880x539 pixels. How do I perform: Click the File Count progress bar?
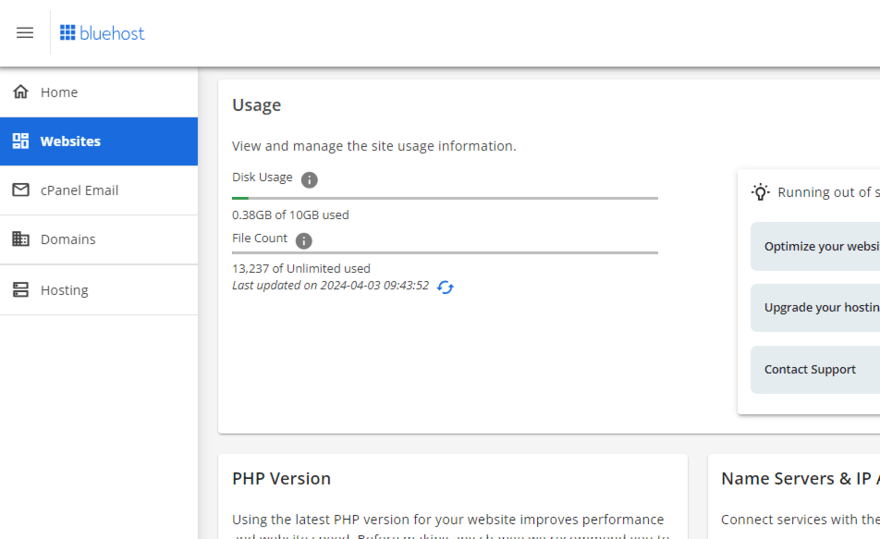[x=444, y=253]
